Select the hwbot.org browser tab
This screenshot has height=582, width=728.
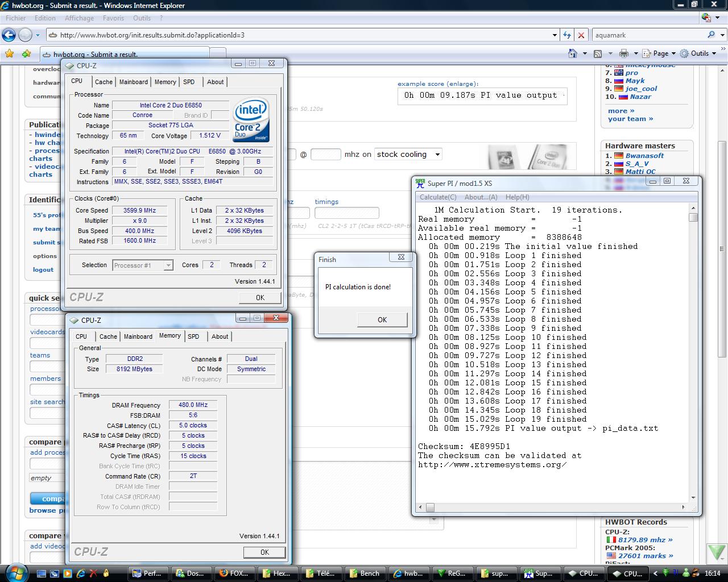125,55
